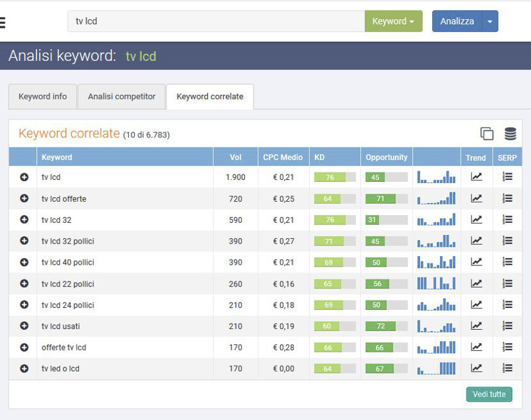Open SERP icon for tv led o lcd
This screenshot has width=531, height=420.
point(507,368)
